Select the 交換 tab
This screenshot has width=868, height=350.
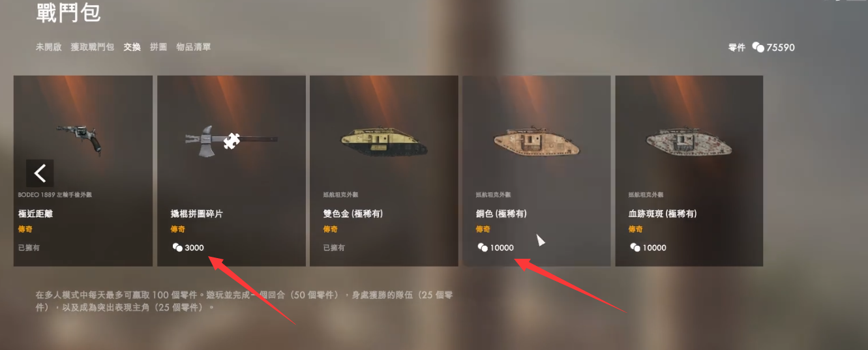pyautogui.click(x=132, y=47)
